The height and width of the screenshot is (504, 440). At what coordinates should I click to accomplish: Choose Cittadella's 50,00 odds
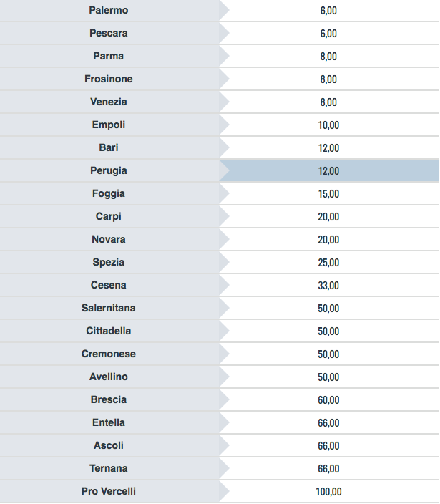click(328, 331)
